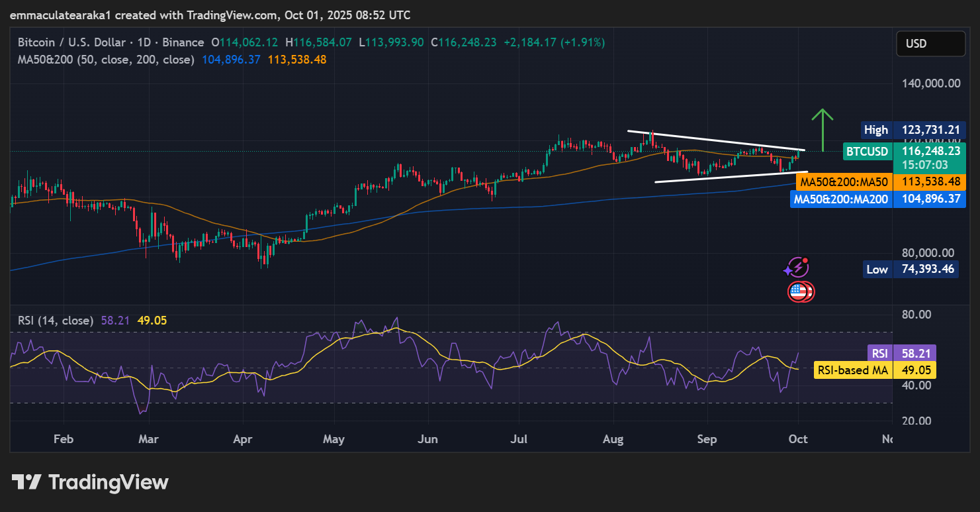This screenshot has height=512, width=980.
Task: Click the upper white wedge trendline
Action: [x=715, y=140]
